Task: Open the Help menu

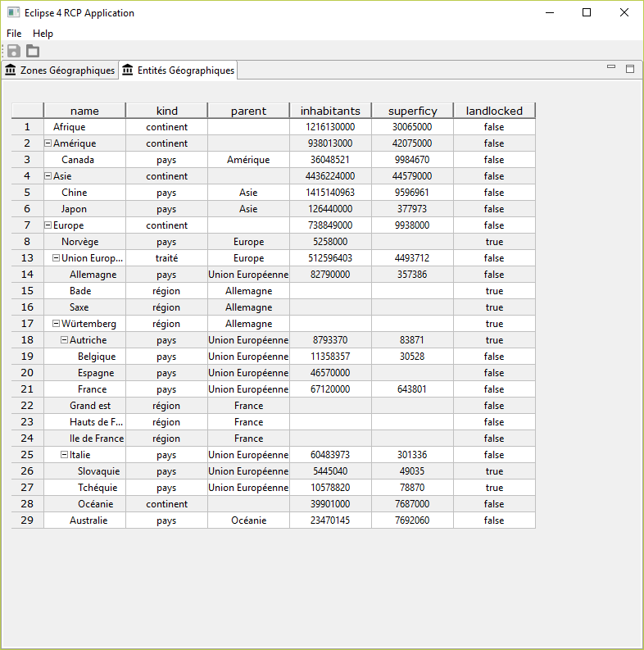Action: pos(43,34)
